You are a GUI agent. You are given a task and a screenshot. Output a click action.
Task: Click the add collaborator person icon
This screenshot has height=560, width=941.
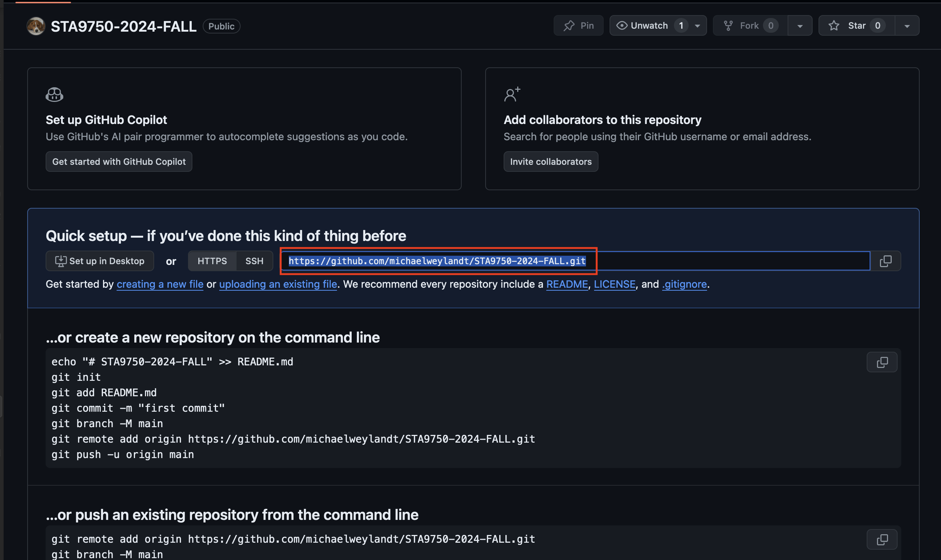(512, 94)
